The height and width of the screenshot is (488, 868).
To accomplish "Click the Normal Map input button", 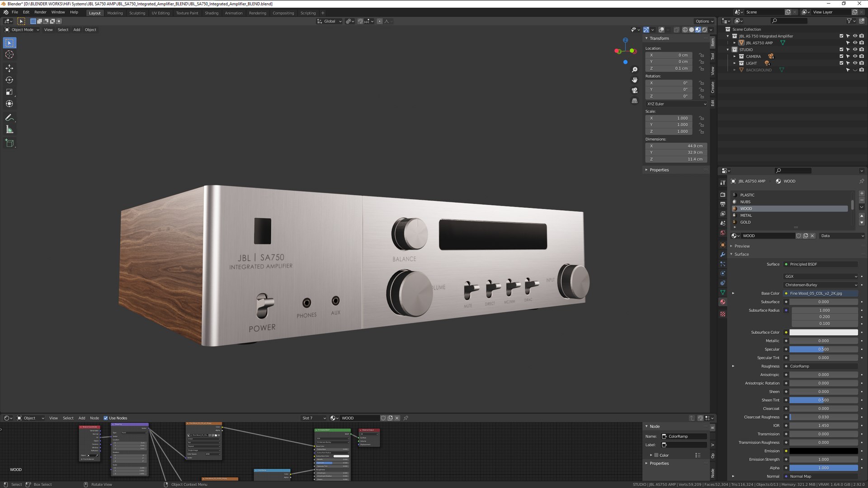I will pyautogui.click(x=821, y=476).
